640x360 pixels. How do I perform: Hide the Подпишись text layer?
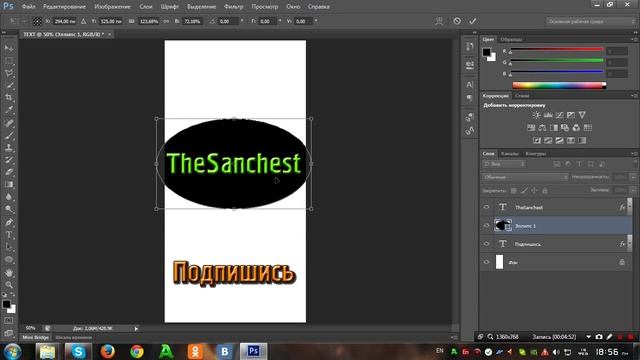pos(486,244)
